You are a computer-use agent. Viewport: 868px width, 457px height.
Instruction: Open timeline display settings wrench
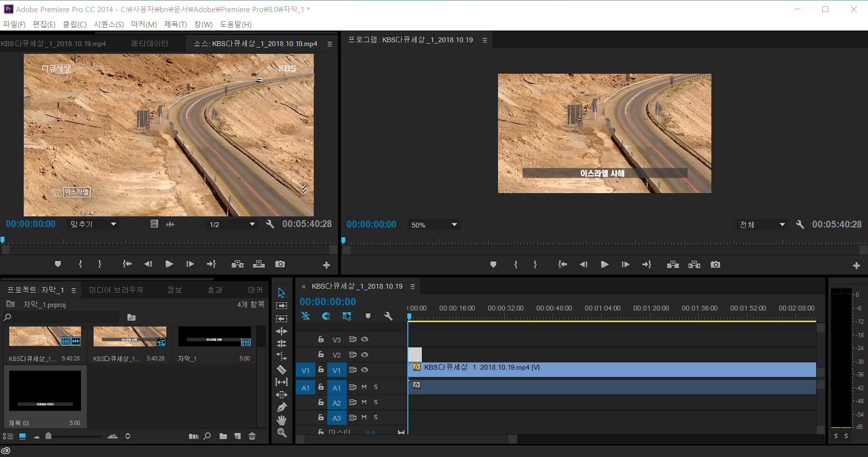click(388, 316)
